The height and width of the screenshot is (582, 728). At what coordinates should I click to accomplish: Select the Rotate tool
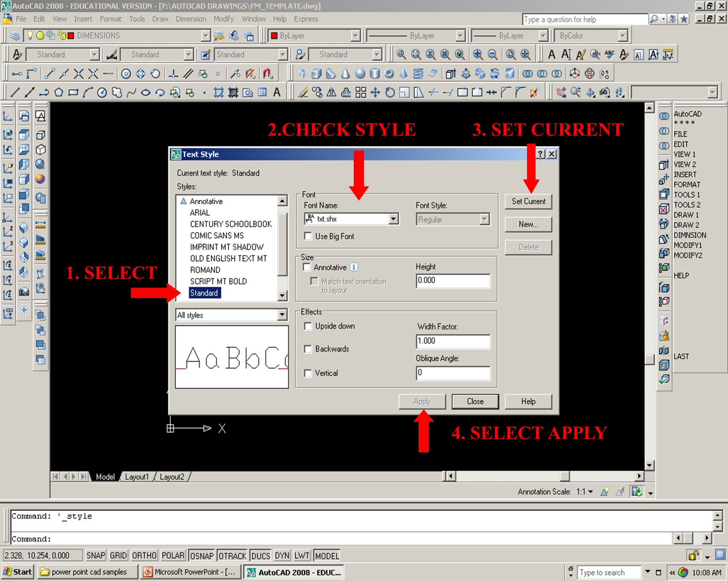(390, 92)
